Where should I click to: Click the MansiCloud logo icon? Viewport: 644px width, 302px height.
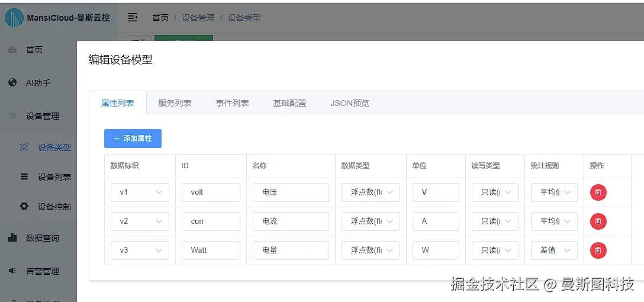[x=14, y=18]
